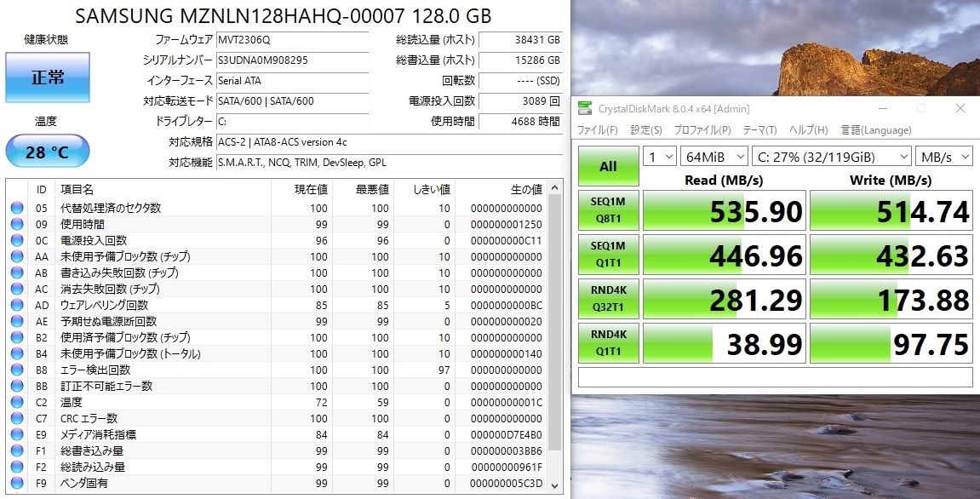Click empty comment field below results

tap(775, 378)
